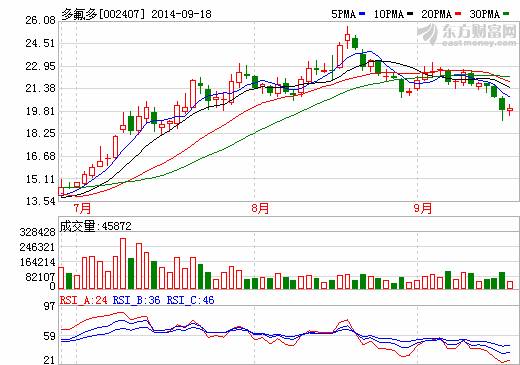Click the 246321 volume axis label
This screenshot has height=365, width=520.
(37, 247)
